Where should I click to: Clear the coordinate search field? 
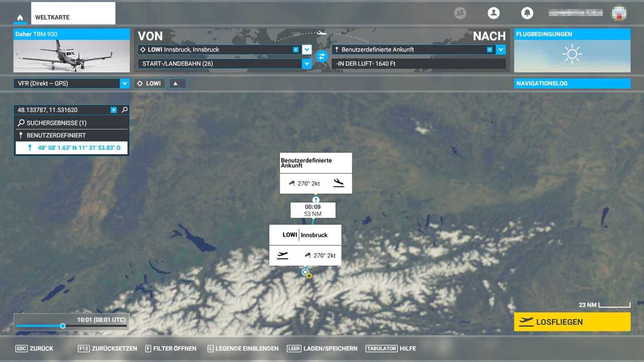(x=114, y=110)
